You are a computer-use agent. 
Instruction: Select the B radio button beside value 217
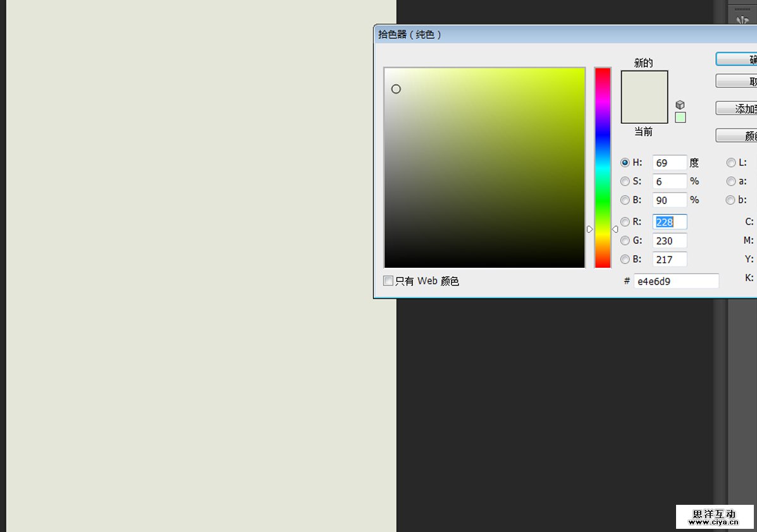click(x=625, y=259)
